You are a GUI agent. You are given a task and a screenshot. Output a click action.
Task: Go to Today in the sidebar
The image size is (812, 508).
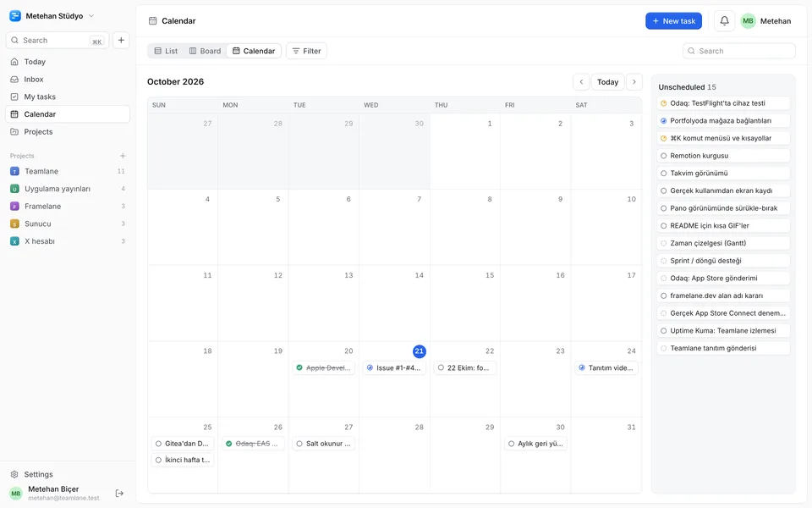point(68,62)
